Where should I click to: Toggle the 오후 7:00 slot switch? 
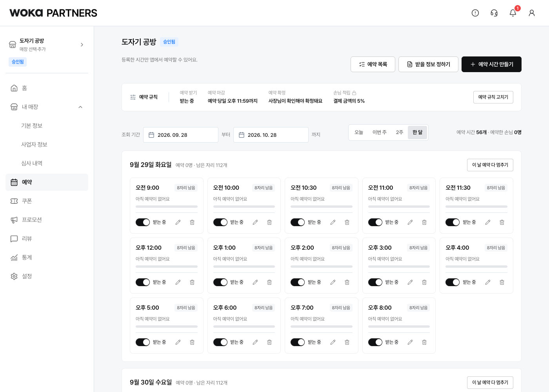tap(298, 342)
